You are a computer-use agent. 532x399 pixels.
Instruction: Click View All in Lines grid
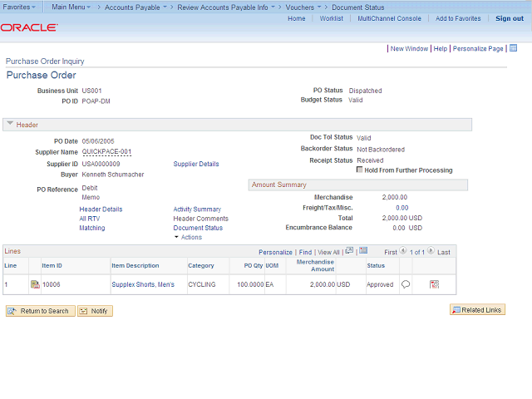328,252
